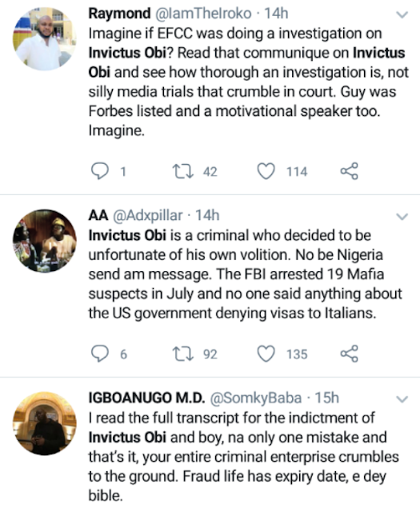Share Raymond's tweet via share icon

[x=349, y=171]
